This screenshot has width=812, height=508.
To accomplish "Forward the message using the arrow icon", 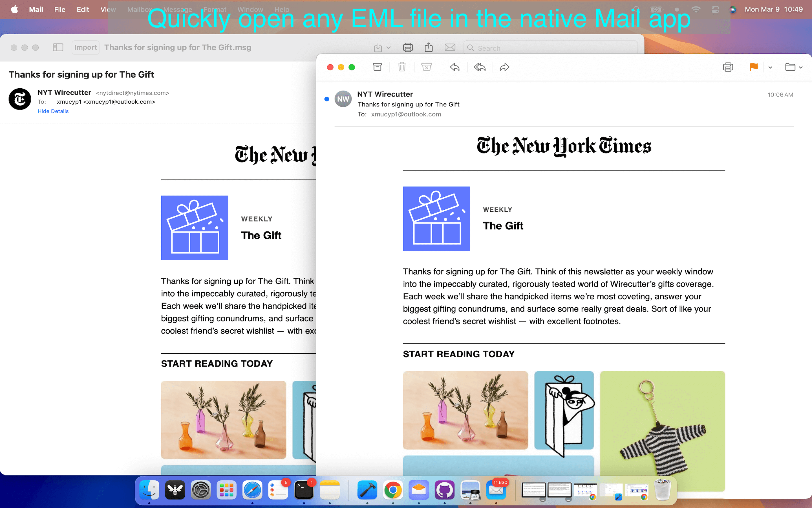I will (505, 67).
